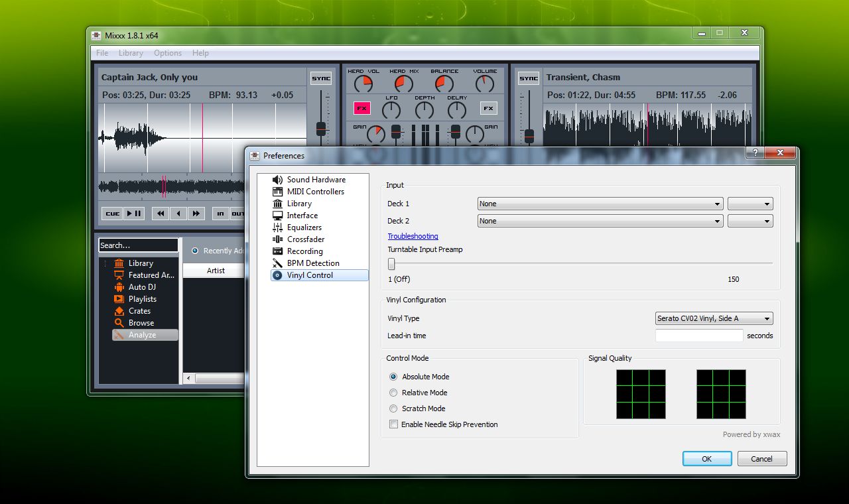Open Sound Hardware preferences via speaker icon
The image size is (849, 504).
click(x=277, y=180)
